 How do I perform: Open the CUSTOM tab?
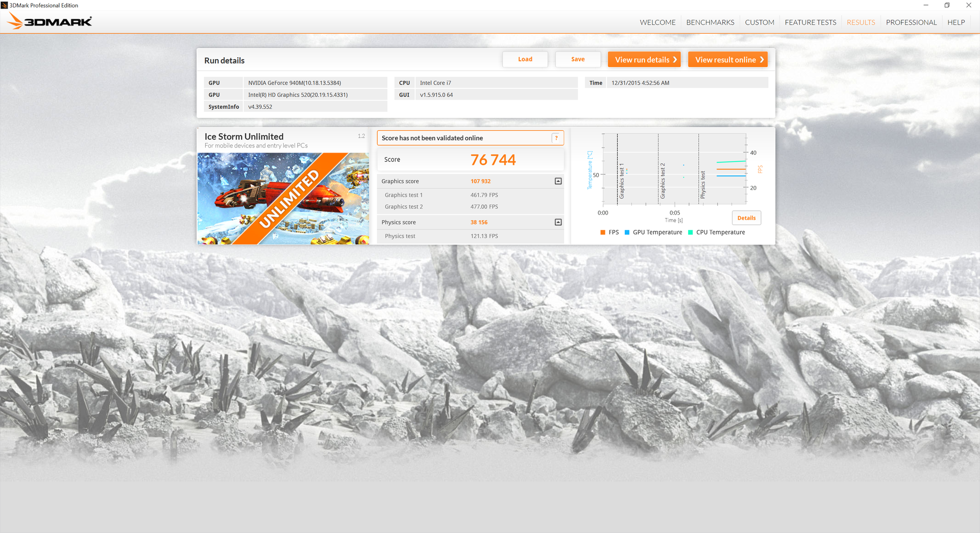point(759,22)
